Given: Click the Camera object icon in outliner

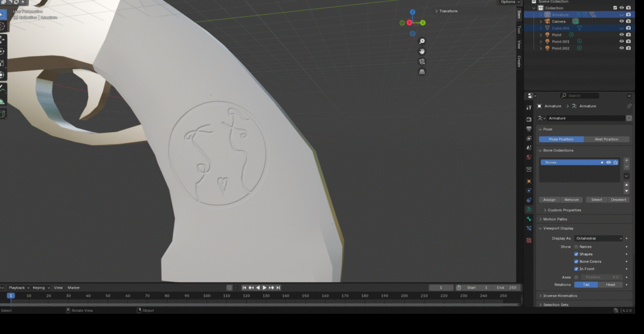Looking at the screenshot, I should [x=547, y=21].
